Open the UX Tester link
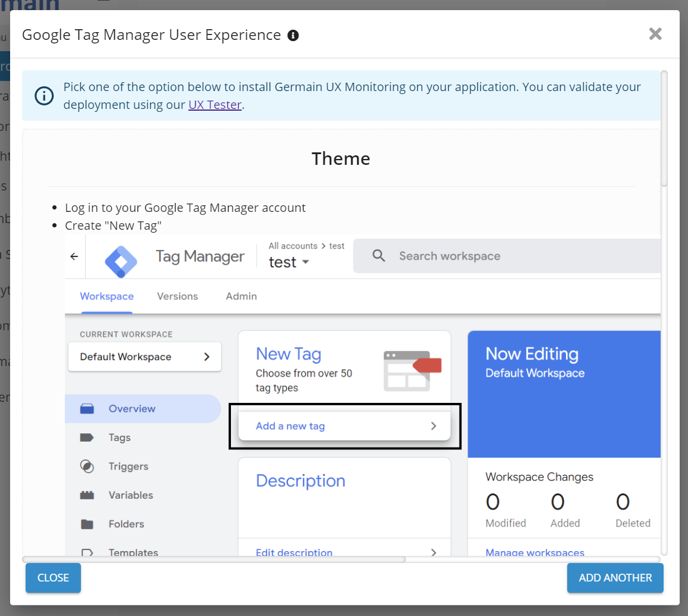The height and width of the screenshot is (616, 688). pyautogui.click(x=215, y=105)
